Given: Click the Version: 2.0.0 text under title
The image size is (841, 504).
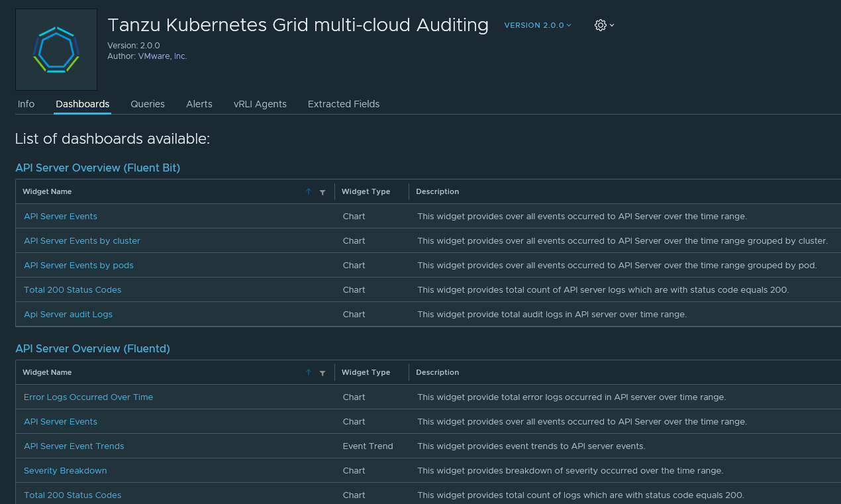Looking at the screenshot, I should coord(134,46).
